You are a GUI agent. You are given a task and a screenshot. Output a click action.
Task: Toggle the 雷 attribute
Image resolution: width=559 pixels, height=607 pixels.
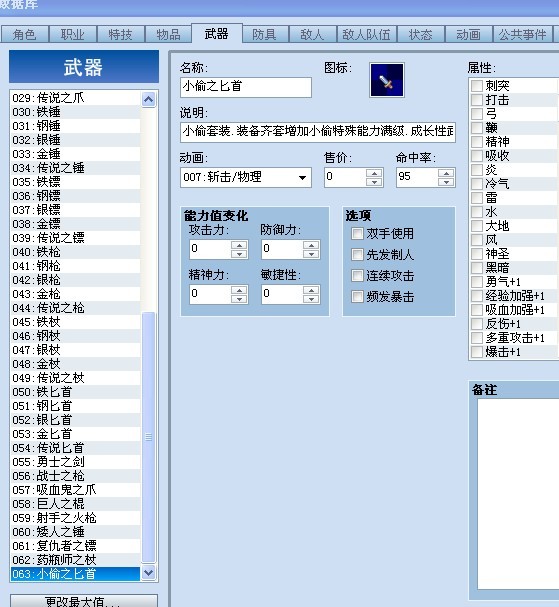click(477, 198)
